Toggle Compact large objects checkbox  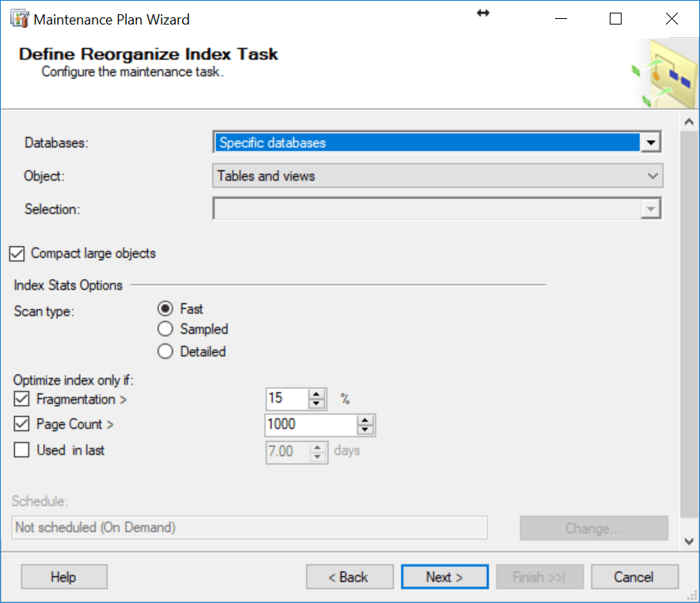pos(17,254)
